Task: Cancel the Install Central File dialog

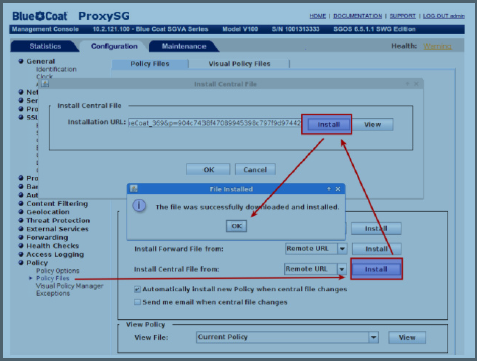Action: click(x=255, y=170)
